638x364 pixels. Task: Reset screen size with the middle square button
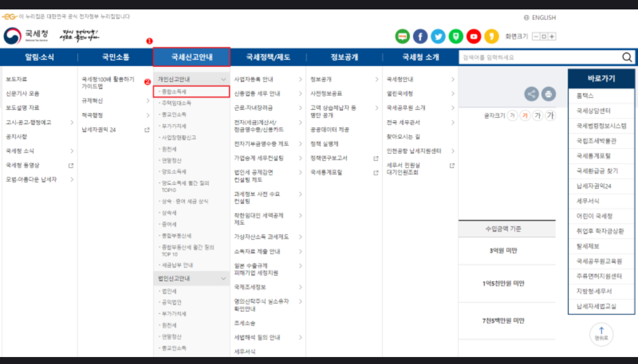click(x=544, y=37)
